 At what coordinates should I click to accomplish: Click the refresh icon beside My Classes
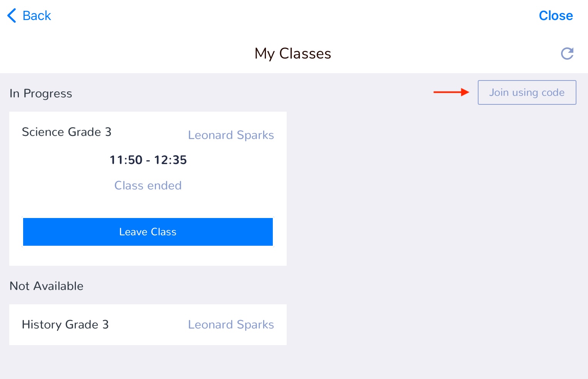tap(567, 54)
